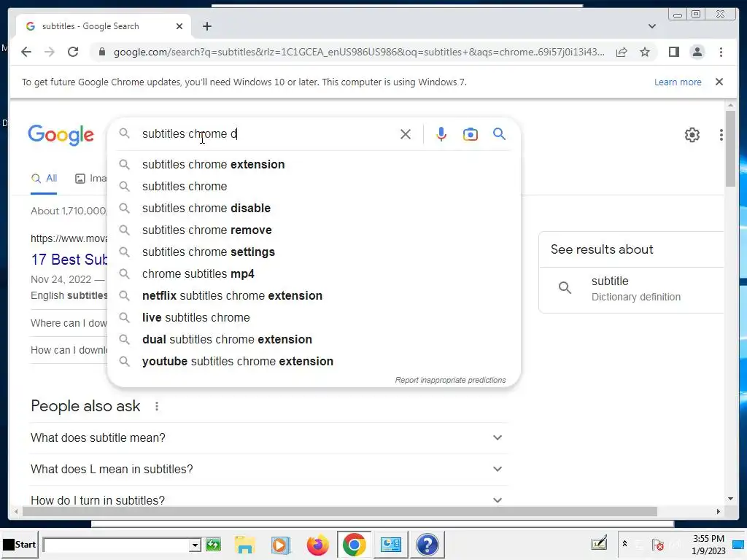Screen dimensions: 747x560
Task: Go to Google home via the logo
Action: click(x=61, y=135)
